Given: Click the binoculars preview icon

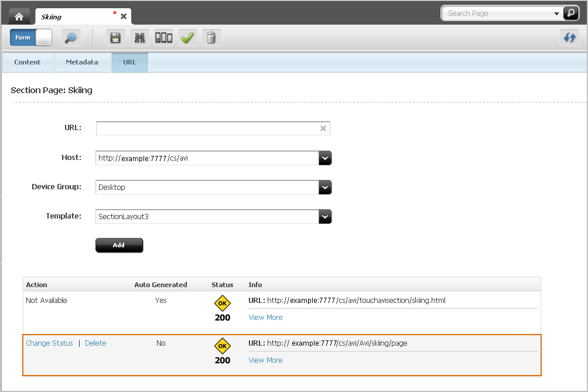Looking at the screenshot, I should 139,38.
